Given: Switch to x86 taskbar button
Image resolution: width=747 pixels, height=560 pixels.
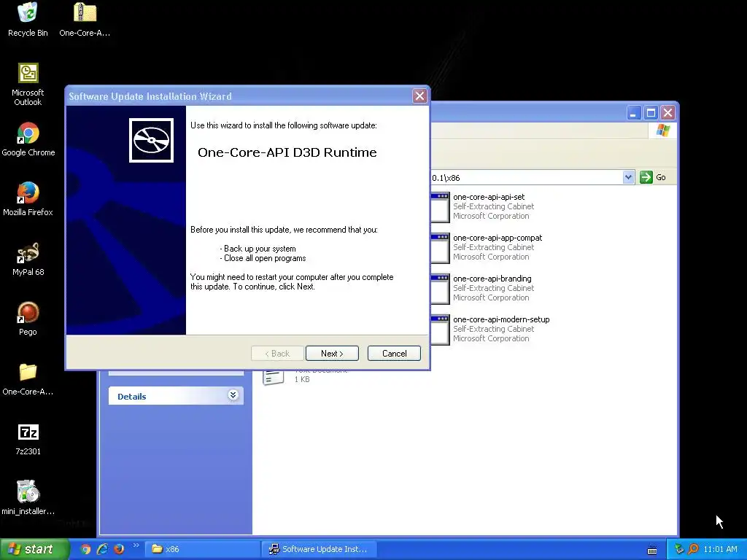Looking at the screenshot, I should [202, 549].
